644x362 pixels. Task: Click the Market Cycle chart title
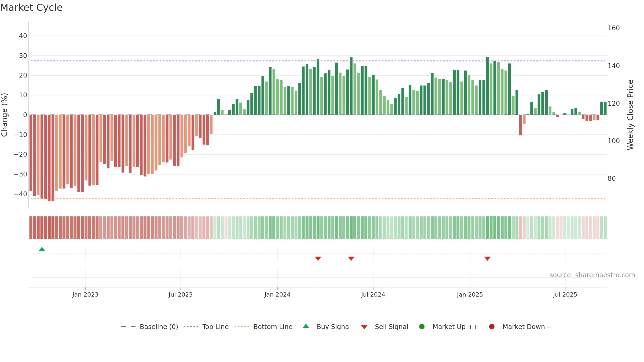click(x=31, y=8)
